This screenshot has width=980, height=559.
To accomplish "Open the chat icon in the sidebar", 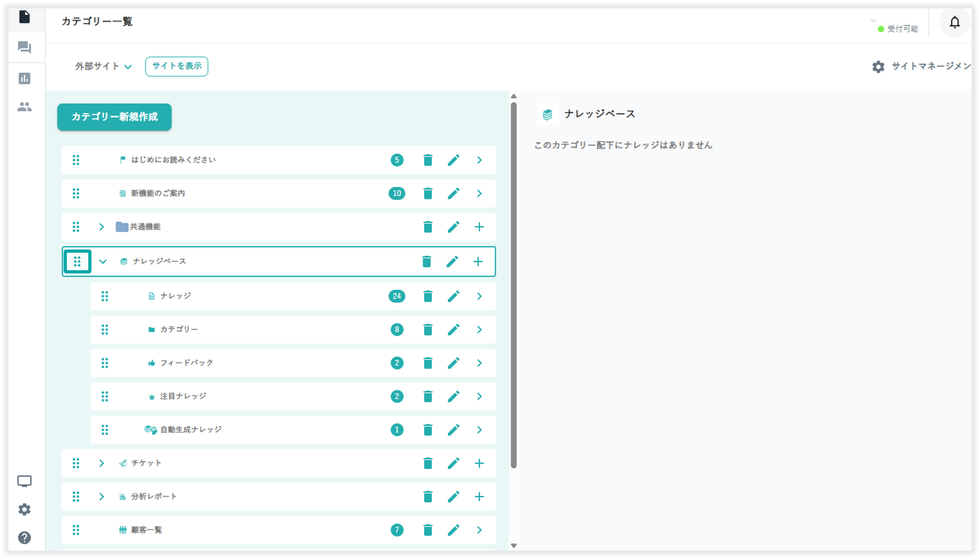I will [25, 48].
